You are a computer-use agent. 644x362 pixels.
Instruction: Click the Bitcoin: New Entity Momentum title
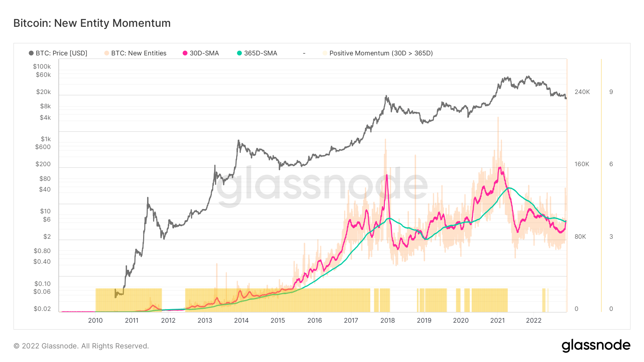(x=92, y=23)
